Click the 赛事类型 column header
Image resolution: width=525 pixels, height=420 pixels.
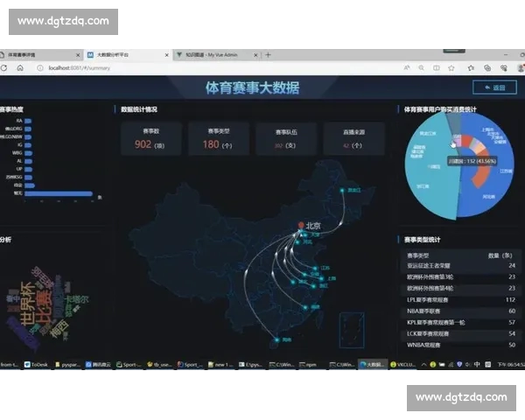pos(418,255)
